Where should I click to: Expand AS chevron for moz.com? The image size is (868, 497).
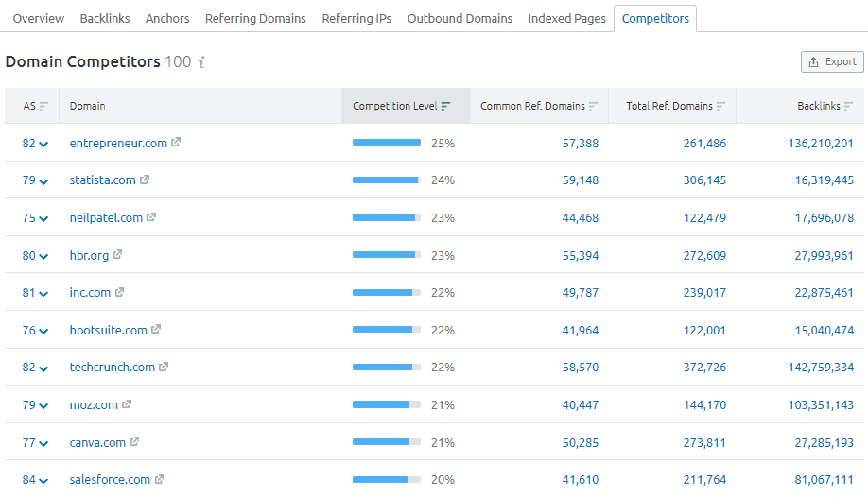pos(43,406)
